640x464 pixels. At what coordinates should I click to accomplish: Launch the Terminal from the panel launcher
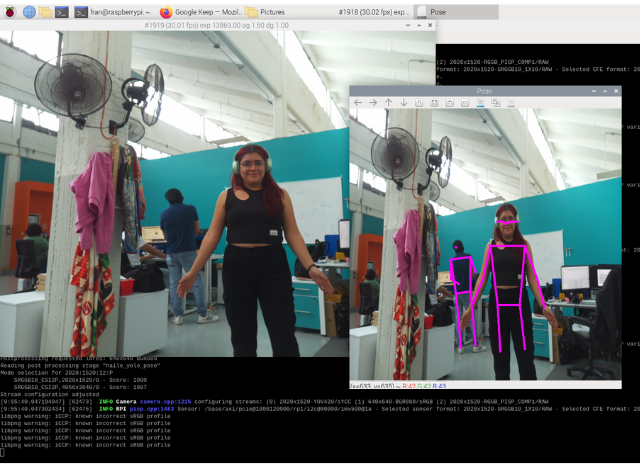[62, 12]
